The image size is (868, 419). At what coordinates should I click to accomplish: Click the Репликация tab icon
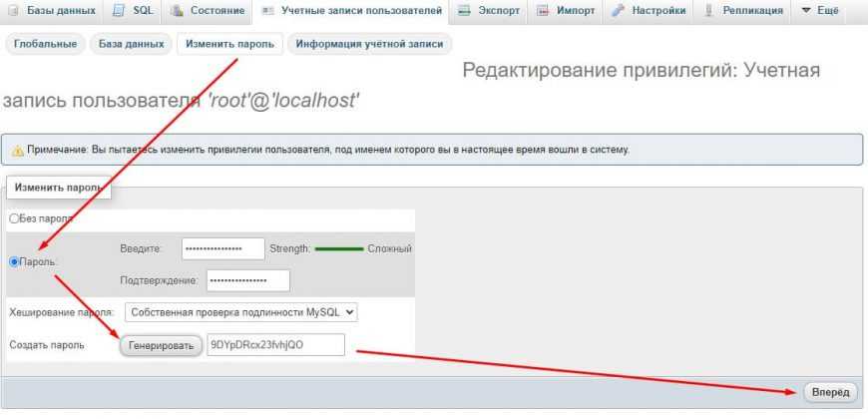708,11
